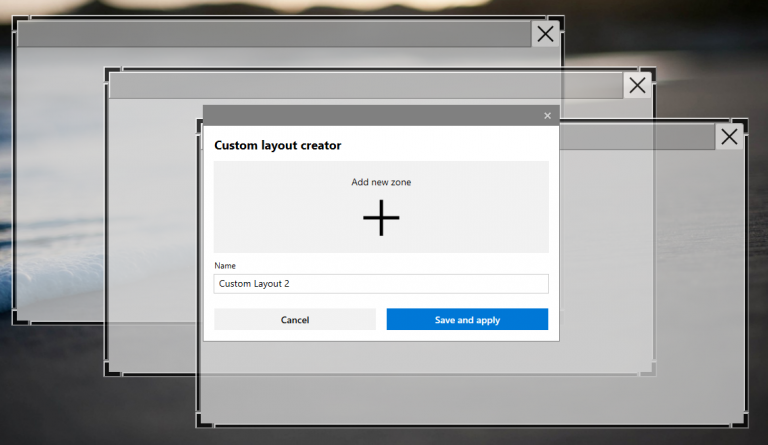Grab the bottom-left corner handle of middle zone
This screenshot has width=768, height=445.
[x=113, y=369]
